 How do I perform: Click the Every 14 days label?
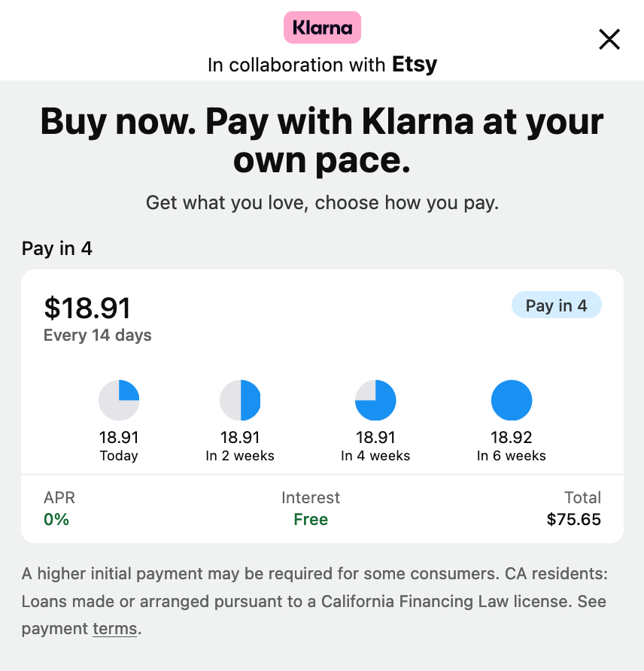pos(97,335)
